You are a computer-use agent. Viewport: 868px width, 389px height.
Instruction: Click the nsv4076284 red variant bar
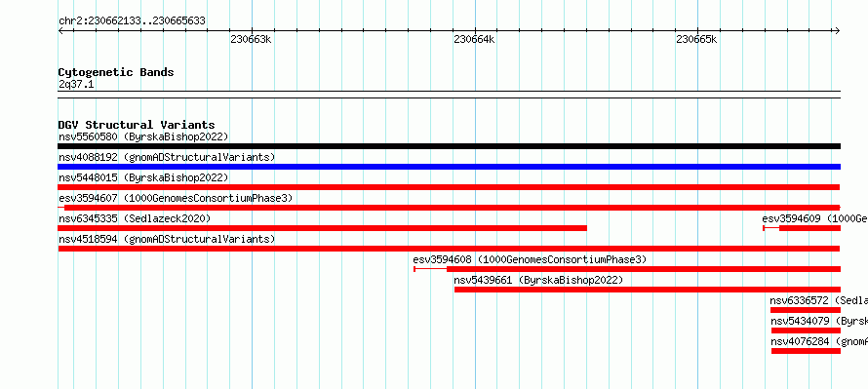806,351
